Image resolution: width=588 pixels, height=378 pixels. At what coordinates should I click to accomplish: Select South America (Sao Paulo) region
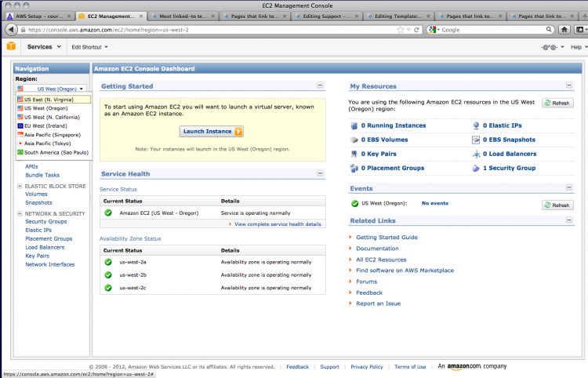click(x=53, y=152)
